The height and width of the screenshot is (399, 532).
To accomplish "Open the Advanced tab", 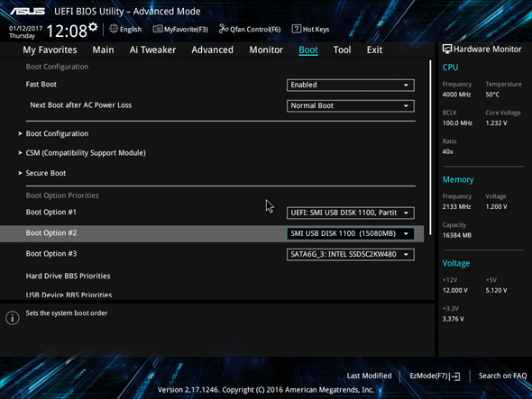I will (x=213, y=50).
